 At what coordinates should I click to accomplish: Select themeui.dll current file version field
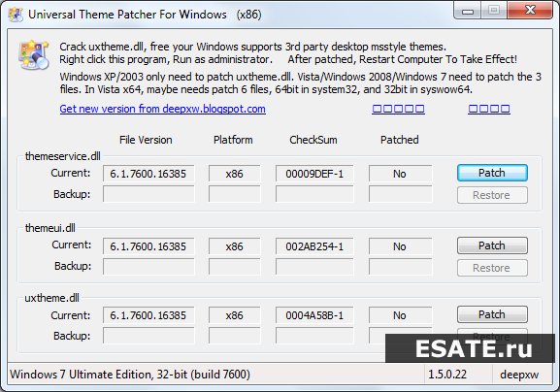coord(148,246)
